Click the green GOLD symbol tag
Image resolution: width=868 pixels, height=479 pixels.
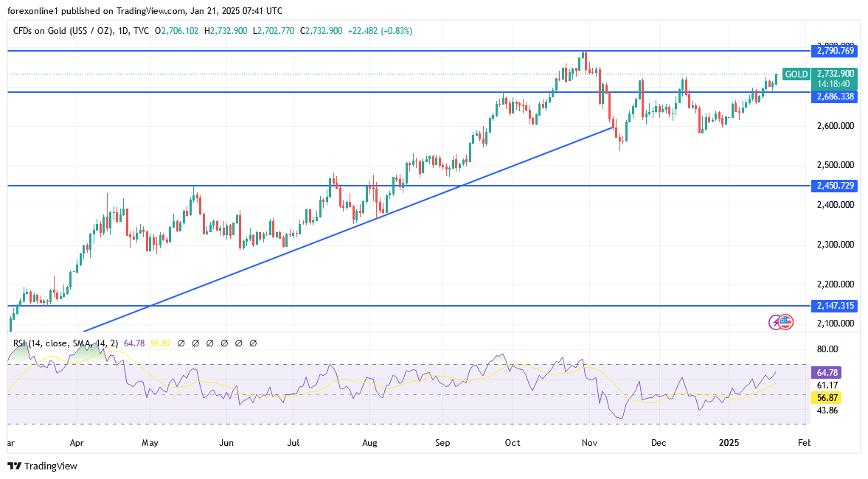pyautogui.click(x=796, y=74)
